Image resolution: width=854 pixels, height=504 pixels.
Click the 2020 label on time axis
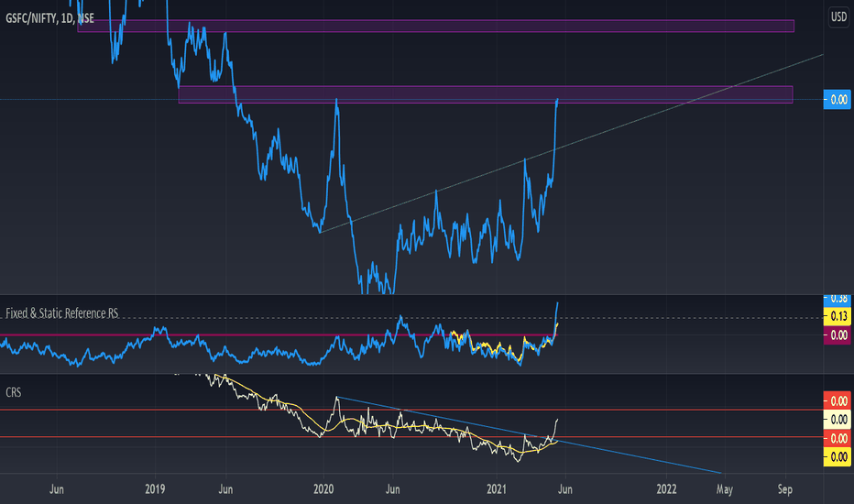[323, 489]
